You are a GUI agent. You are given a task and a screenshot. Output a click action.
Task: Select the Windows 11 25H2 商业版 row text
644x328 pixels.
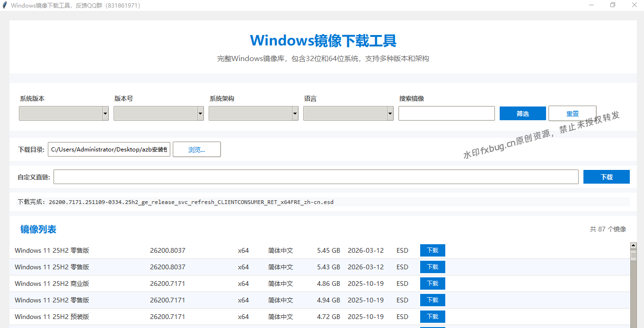coord(52,284)
